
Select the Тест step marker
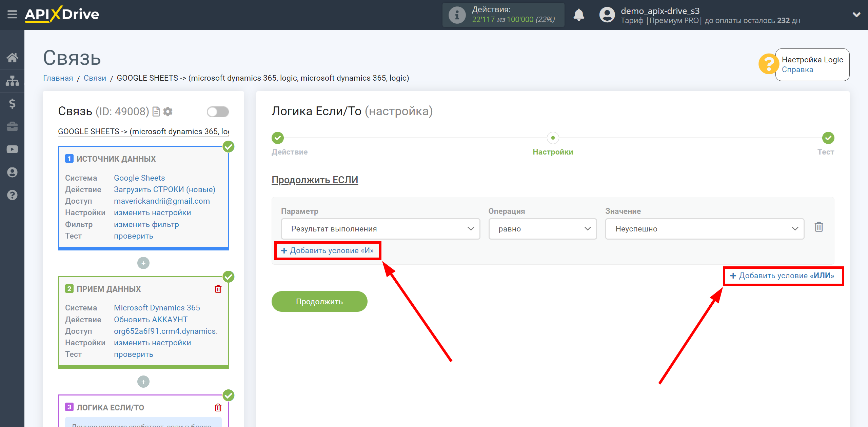(x=828, y=138)
